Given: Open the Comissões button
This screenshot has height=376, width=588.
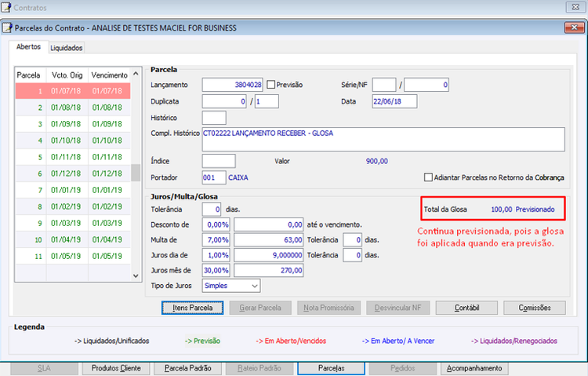Looking at the screenshot, I should (535, 308).
